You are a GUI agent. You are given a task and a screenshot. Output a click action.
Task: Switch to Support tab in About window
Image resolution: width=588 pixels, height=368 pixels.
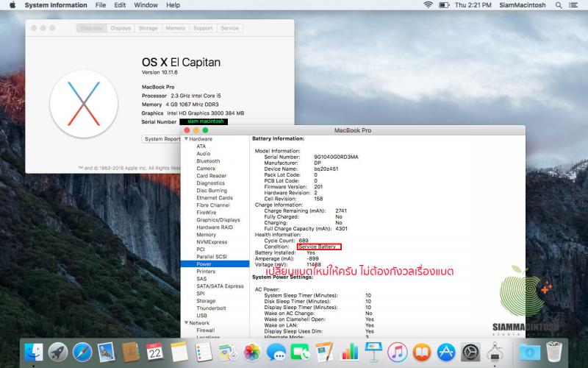point(203,28)
